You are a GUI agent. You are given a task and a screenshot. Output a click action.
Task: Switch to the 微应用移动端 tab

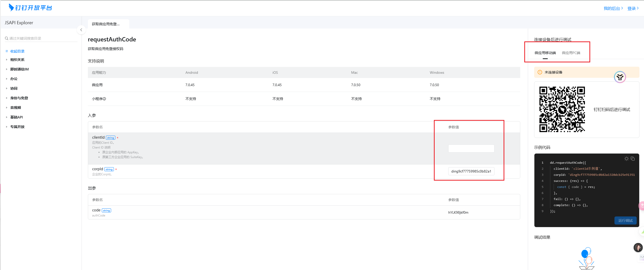[545, 53]
